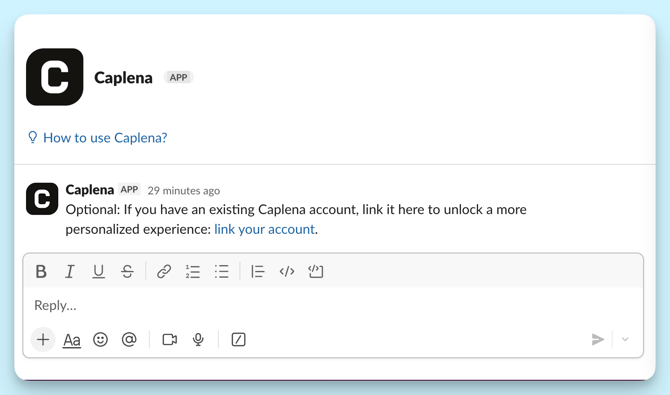Click the '29 minutes ago' timestamp
Screen dimensions: 670x395
184,191
